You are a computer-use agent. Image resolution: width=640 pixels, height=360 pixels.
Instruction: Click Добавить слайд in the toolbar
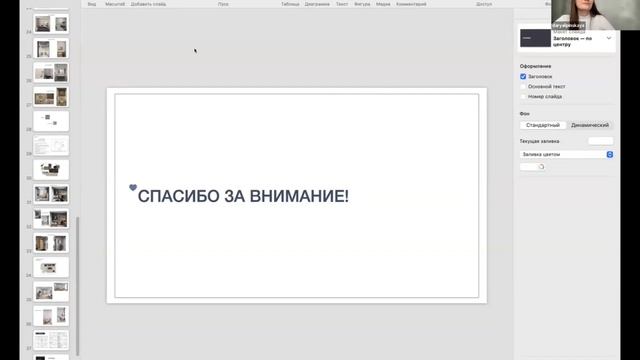(148, 4)
